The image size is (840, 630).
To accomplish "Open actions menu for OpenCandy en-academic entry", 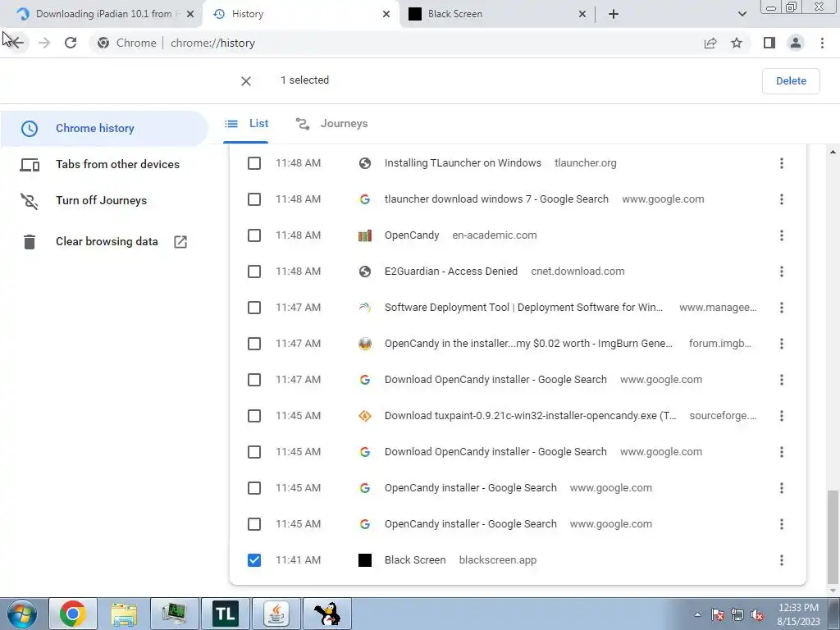I will (782, 235).
